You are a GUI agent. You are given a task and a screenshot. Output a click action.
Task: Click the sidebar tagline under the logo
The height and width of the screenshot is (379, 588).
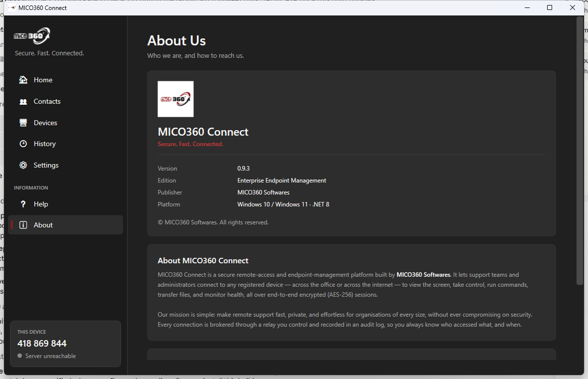pyautogui.click(x=49, y=53)
